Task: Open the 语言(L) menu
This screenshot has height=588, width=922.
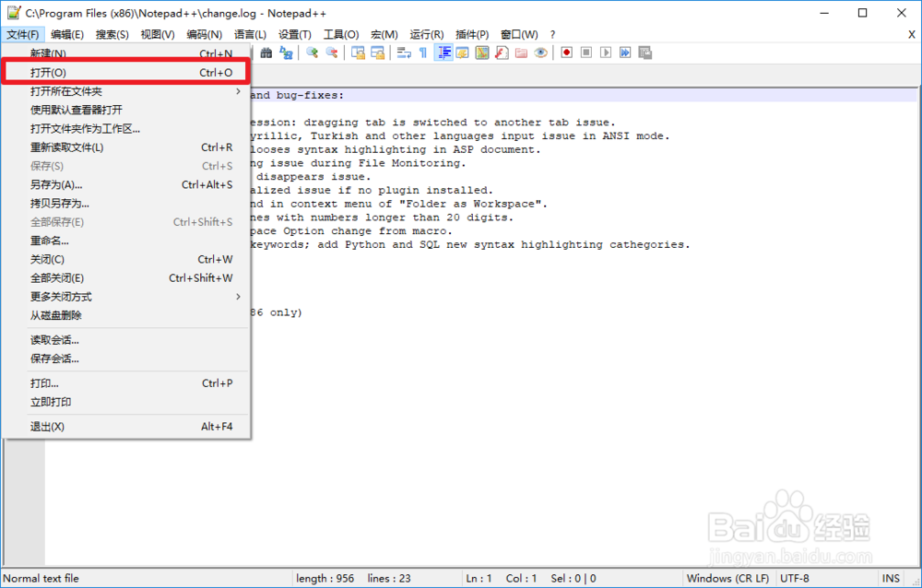Action: tap(250, 35)
